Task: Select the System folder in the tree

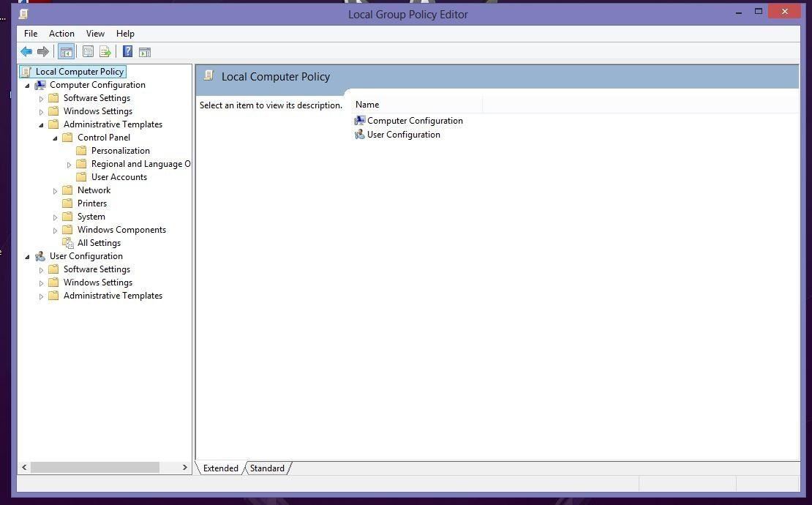Action: [91, 217]
